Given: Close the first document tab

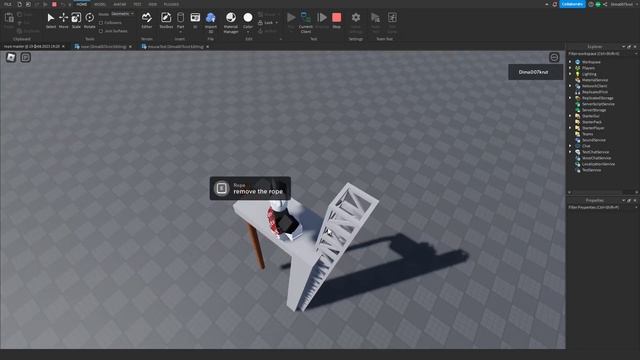Looking at the screenshot, I should [63, 47].
